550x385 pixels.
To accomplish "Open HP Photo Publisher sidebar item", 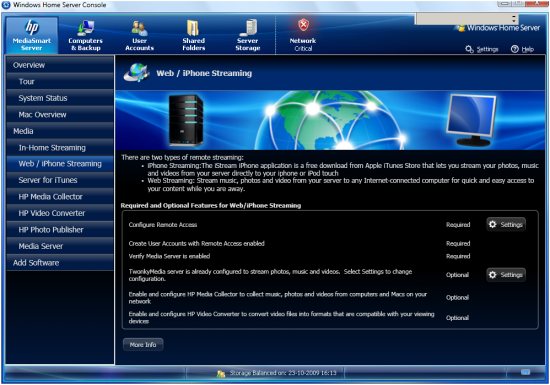I will tap(60, 230).
